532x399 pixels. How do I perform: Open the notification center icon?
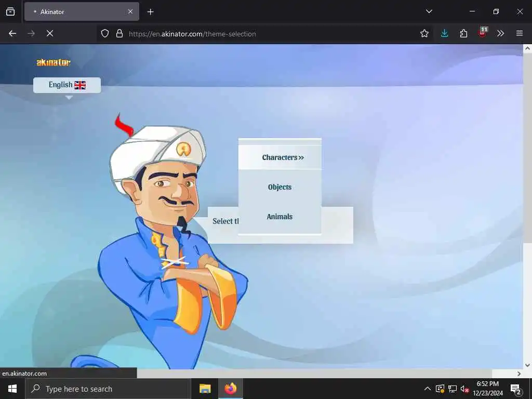[516, 389]
